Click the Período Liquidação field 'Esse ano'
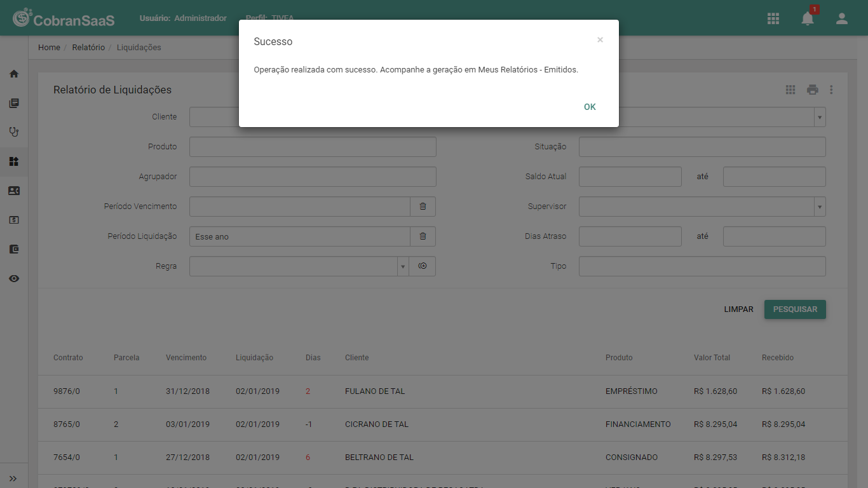868x488 pixels. [x=300, y=236]
